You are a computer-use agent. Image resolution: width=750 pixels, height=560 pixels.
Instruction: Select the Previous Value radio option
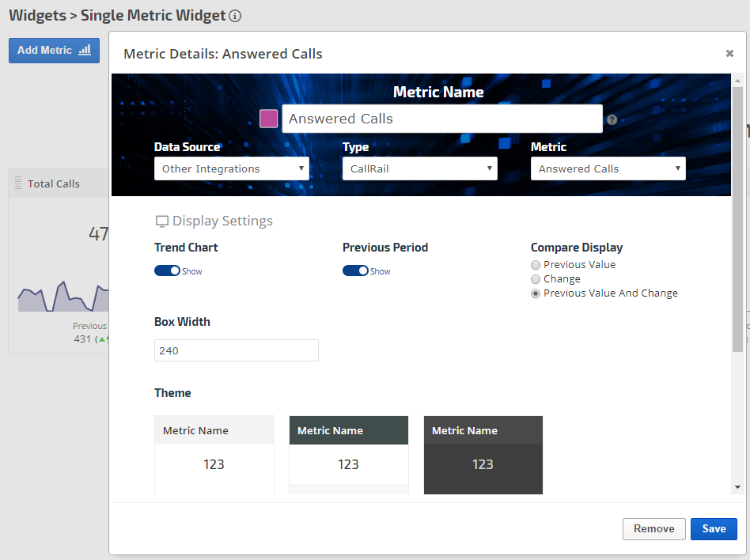pos(536,265)
